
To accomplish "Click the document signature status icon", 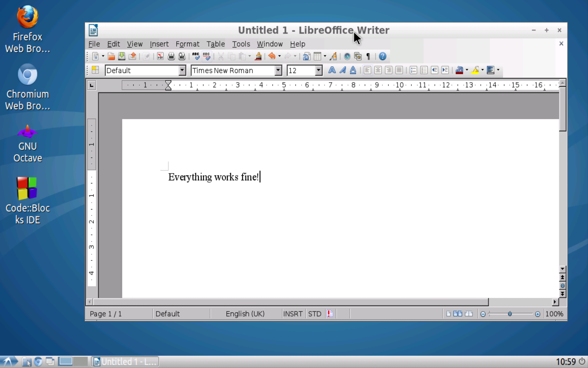I will [330, 314].
